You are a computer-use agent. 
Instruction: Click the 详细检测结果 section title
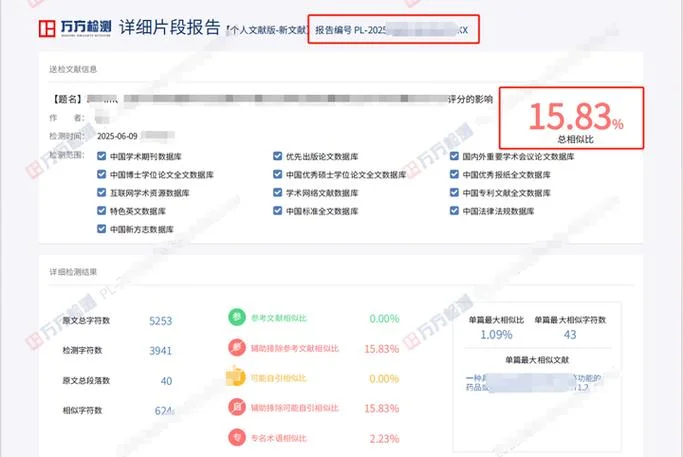73,272
